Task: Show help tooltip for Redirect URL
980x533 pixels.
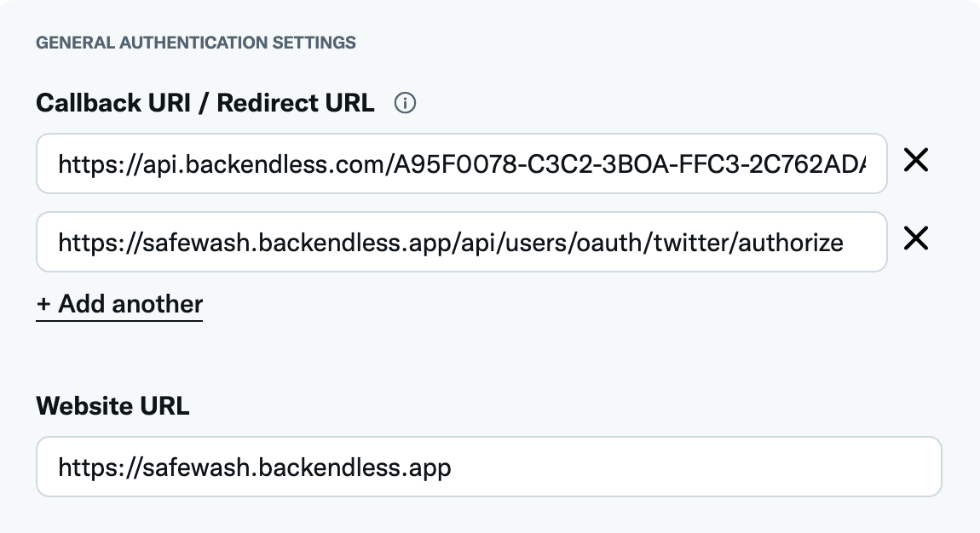Action: tap(406, 104)
